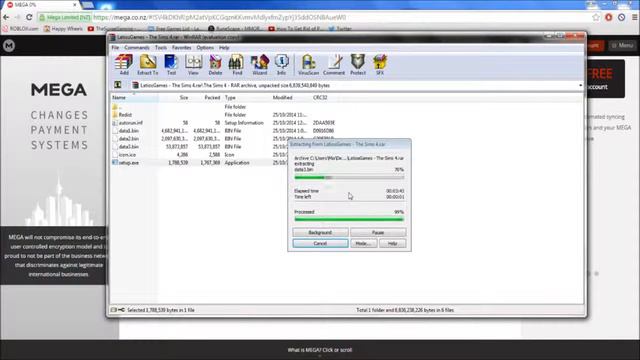Image resolution: width=640 pixels, height=360 pixels.
Task: Open the Happy Wheels bookmark
Action: coord(64,29)
